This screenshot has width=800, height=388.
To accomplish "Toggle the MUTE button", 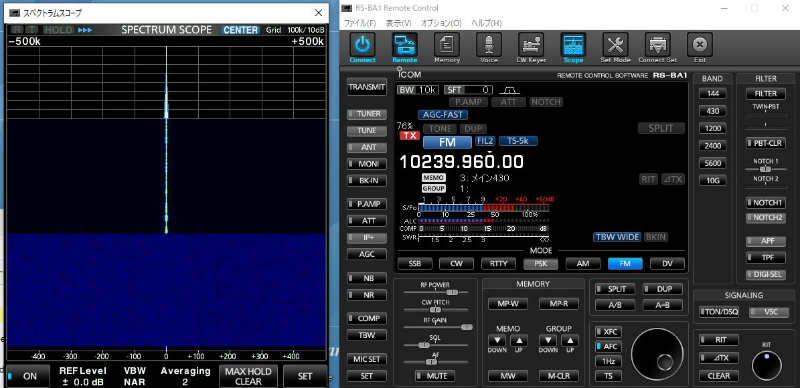I will click(x=435, y=376).
